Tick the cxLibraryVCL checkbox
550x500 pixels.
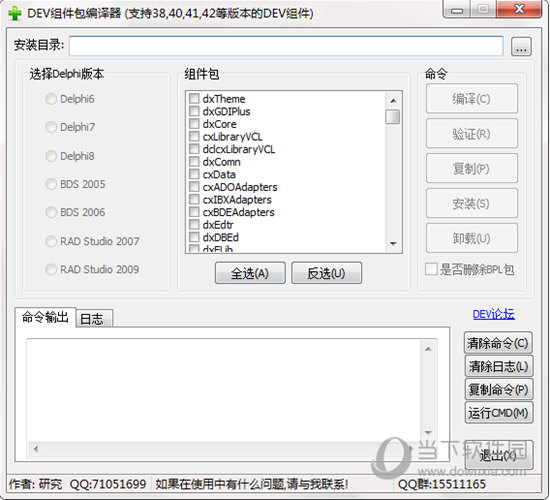(x=194, y=136)
